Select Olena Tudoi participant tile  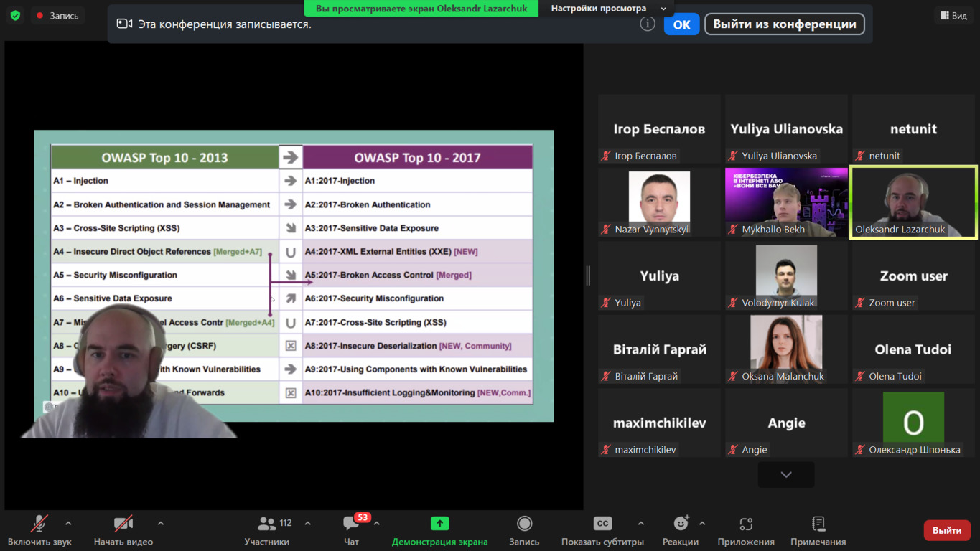tap(913, 349)
